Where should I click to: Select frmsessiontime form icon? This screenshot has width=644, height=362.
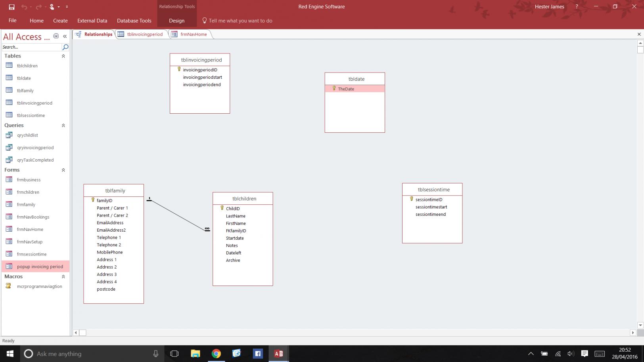[9, 254]
